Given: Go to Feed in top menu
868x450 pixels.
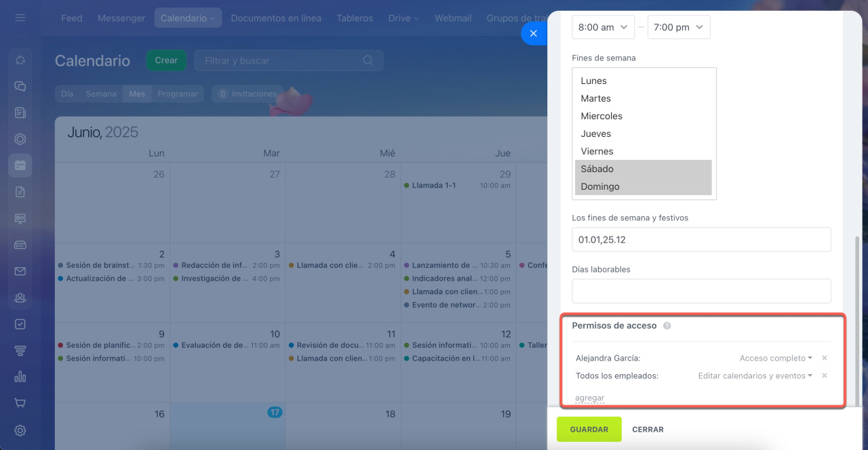Looking at the screenshot, I should tap(71, 18).
